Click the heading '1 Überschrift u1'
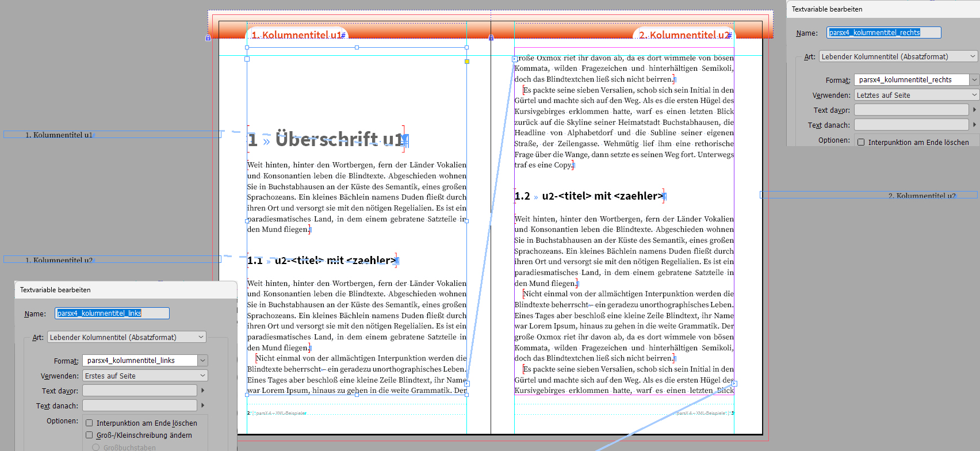Image resolution: width=980 pixels, height=451 pixels. click(x=327, y=139)
